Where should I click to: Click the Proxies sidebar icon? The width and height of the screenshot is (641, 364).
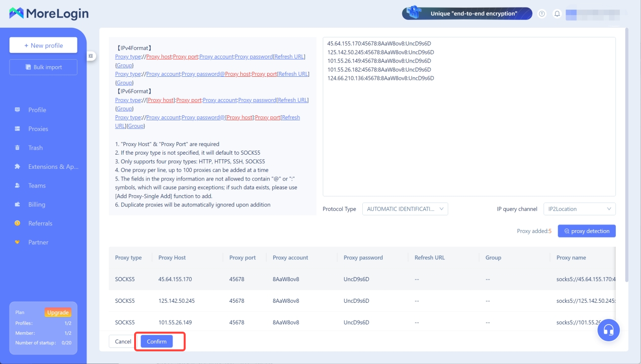(18, 129)
